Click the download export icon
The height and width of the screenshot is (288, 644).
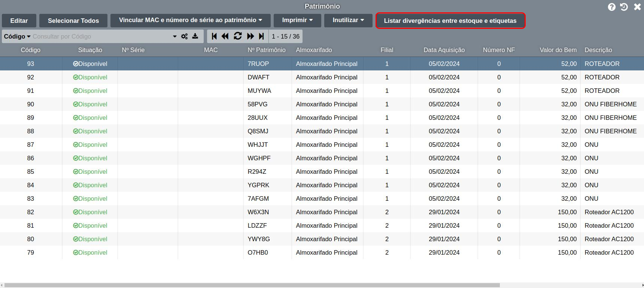tap(195, 36)
